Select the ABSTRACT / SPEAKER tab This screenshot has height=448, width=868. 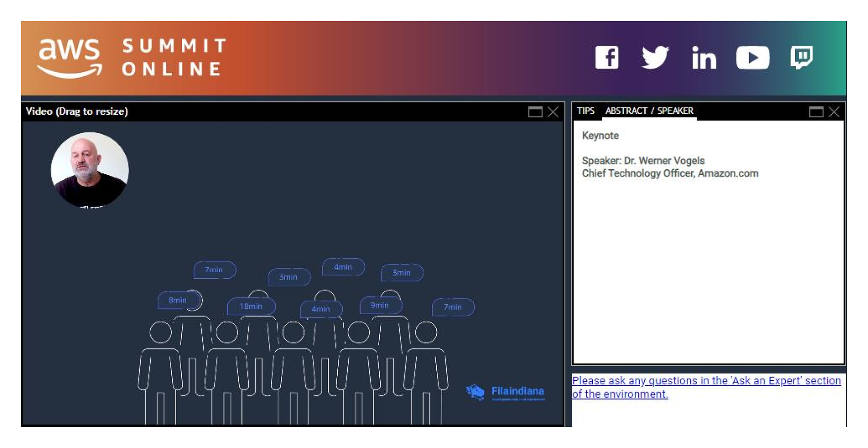click(649, 111)
